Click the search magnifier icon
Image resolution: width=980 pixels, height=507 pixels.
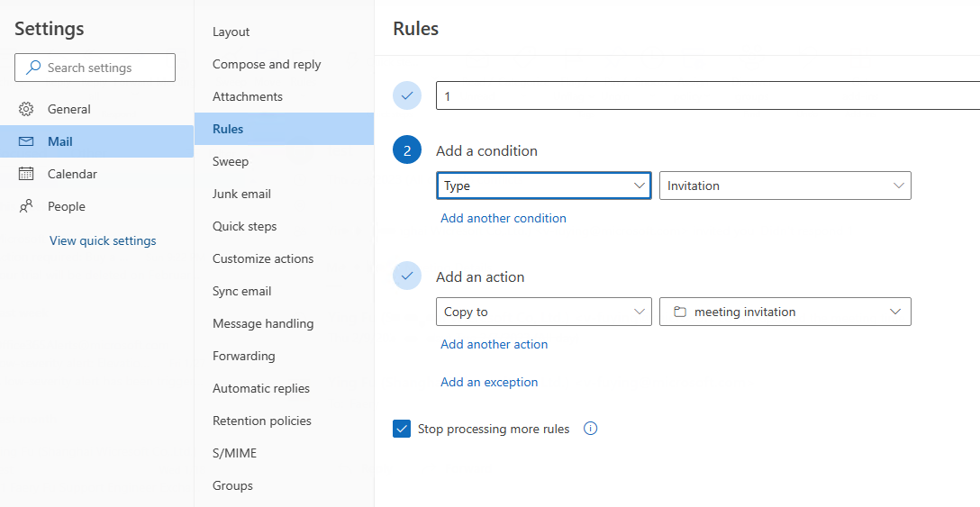[34, 68]
